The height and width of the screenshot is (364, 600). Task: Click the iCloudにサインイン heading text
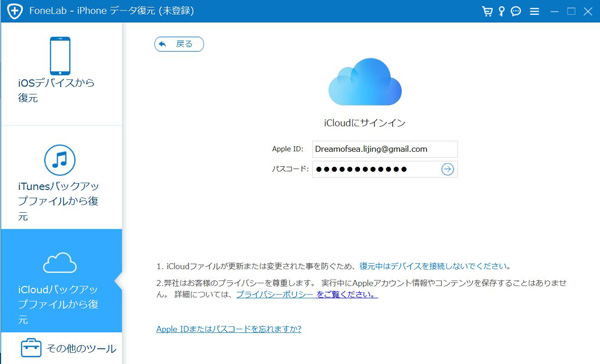(365, 123)
